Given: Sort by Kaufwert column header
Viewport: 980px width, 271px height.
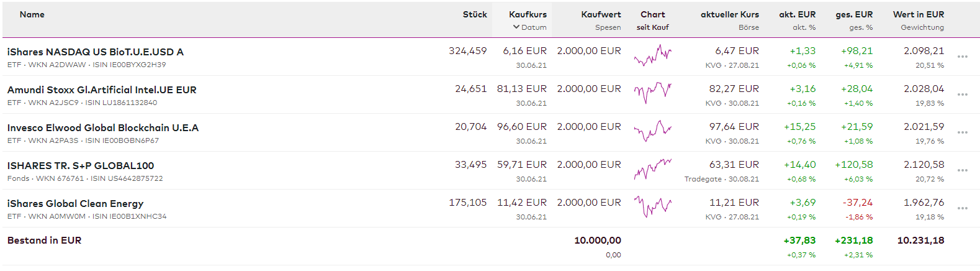Looking at the screenshot, I should pos(601,14).
